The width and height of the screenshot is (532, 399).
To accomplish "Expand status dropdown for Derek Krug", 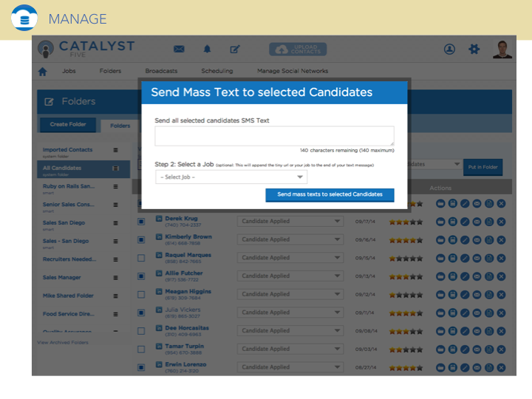I will tap(290, 221).
